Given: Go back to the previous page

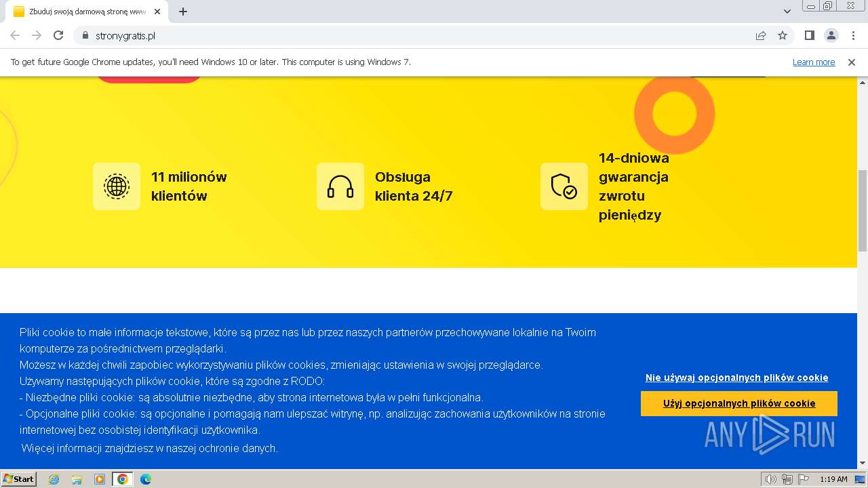Looking at the screenshot, I should tap(15, 35).
